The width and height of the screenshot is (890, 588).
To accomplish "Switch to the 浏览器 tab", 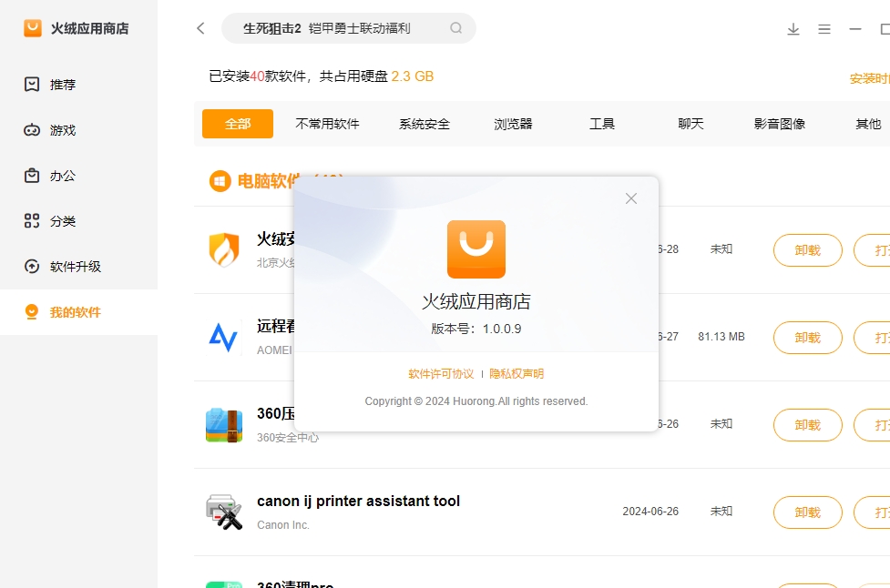I will coord(513,124).
